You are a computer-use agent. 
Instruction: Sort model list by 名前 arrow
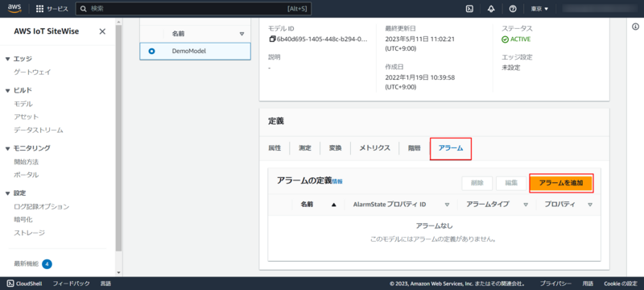242,34
